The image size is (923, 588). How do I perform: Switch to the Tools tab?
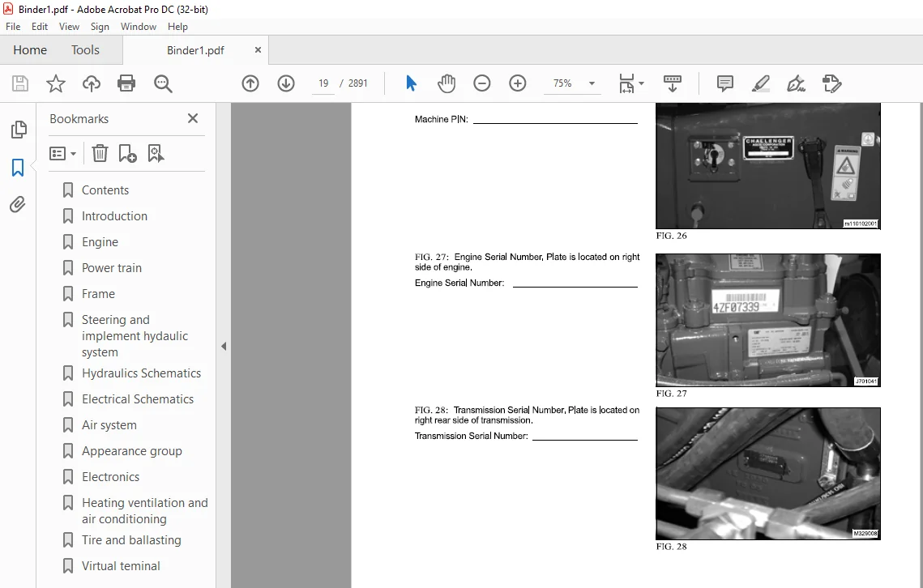pyautogui.click(x=85, y=50)
